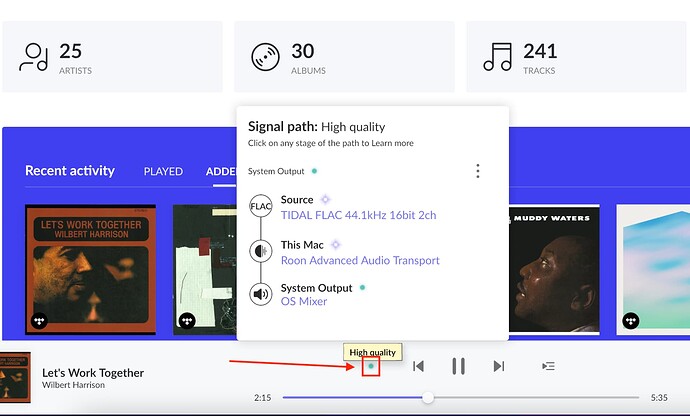Open the pastel blue album cover

[x=653, y=269]
